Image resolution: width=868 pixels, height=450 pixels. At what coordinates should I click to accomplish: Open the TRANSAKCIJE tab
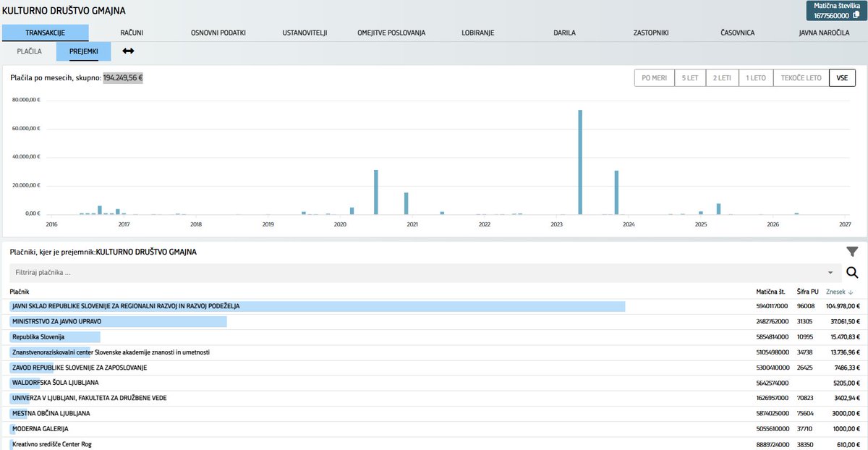point(46,33)
